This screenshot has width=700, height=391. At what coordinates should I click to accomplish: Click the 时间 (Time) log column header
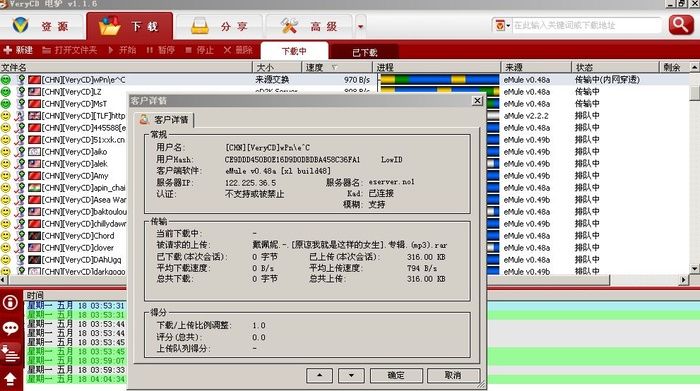35,295
